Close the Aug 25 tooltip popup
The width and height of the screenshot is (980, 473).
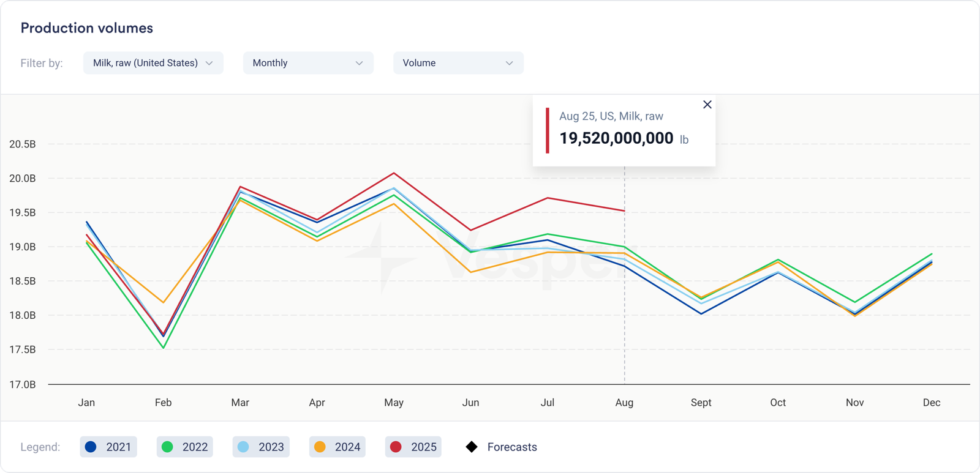(707, 105)
